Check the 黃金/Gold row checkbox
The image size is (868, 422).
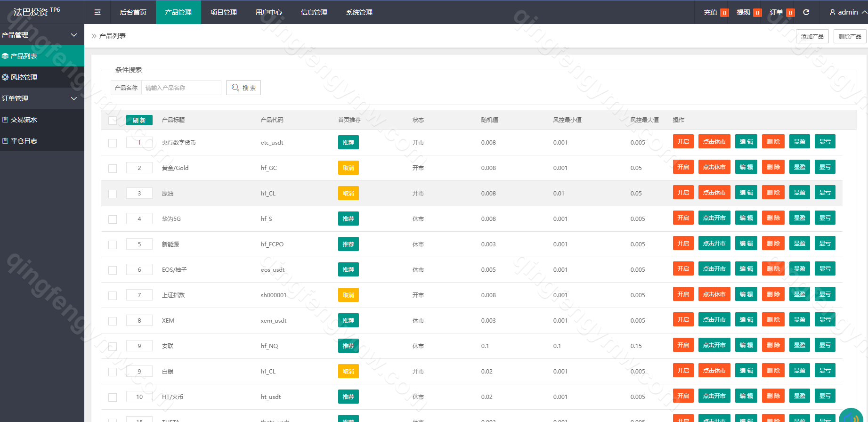click(113, 169)
